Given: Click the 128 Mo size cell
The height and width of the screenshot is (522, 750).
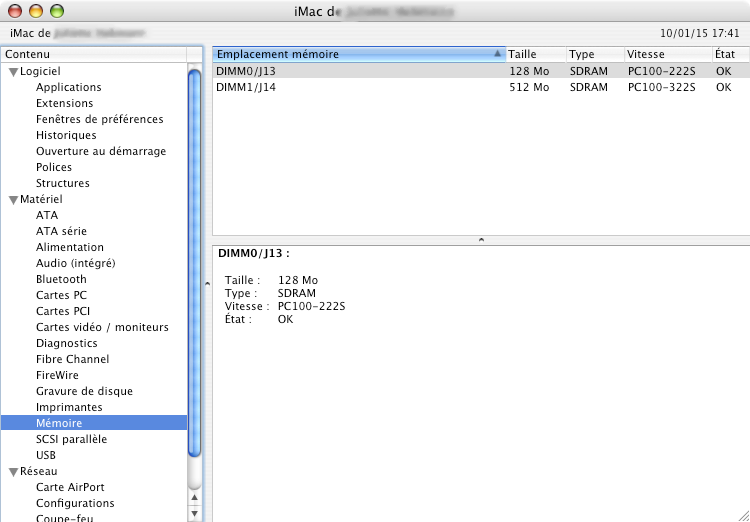Looking at the screenshot, I should 529,71.
